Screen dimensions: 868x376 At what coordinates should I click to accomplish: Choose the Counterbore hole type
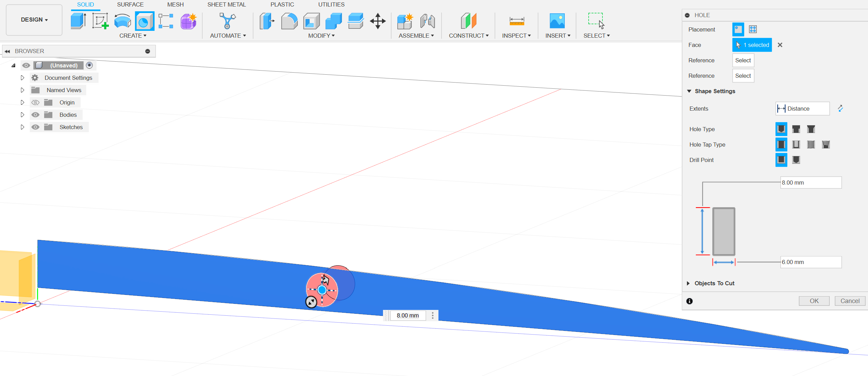796,129
